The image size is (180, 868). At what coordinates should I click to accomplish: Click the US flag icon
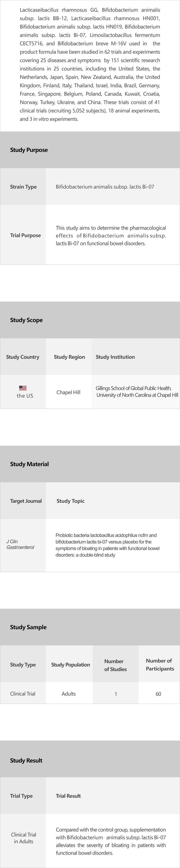click(x=23, y=388)
